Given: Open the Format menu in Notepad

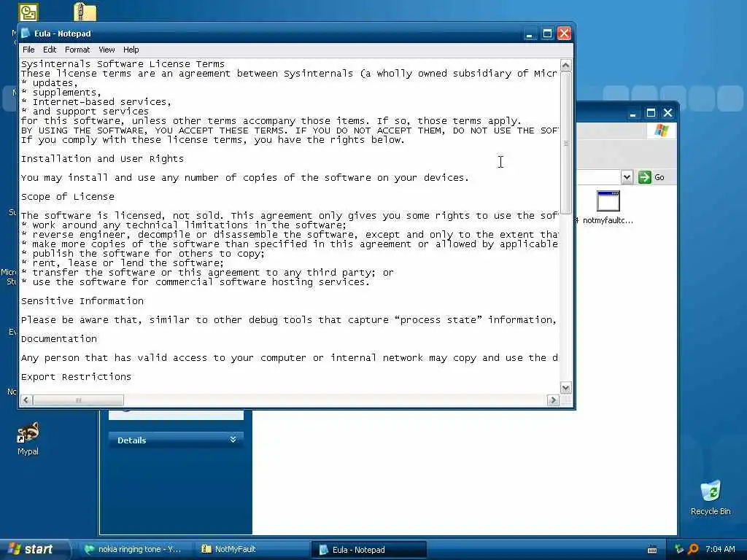Looking at the screenshot, I should point(77,50).
